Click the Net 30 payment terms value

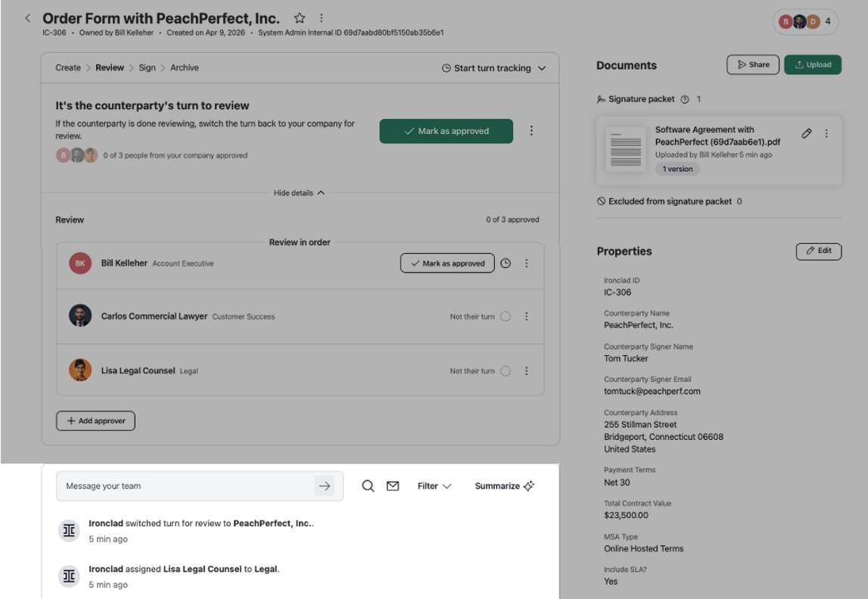[x=617, y=482]
